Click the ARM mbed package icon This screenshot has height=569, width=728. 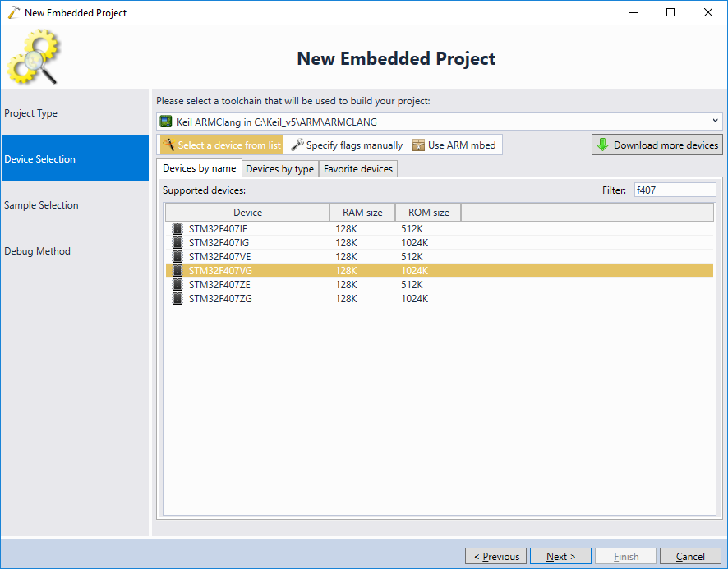coord(418,145)
